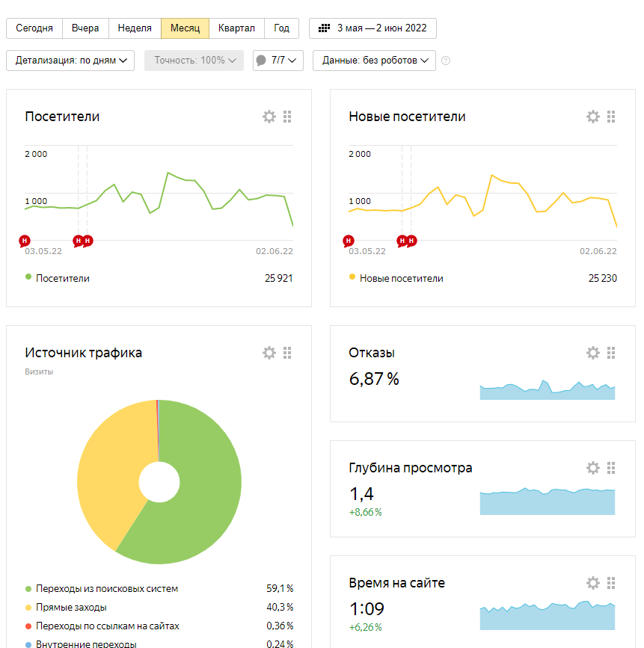The image size is (644, 648).
Task: Toggle Посетители legend series dot
Action: [x=28, y=277]
